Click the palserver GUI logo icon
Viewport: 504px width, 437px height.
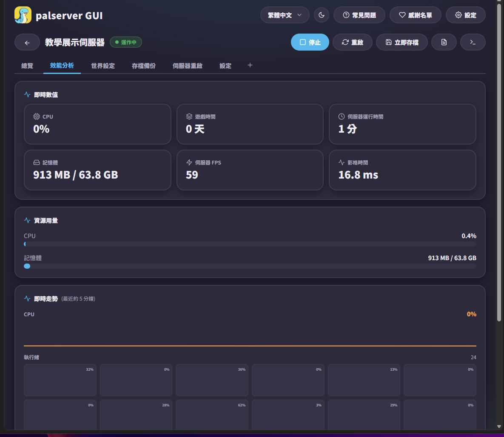[x=23, y=15]
